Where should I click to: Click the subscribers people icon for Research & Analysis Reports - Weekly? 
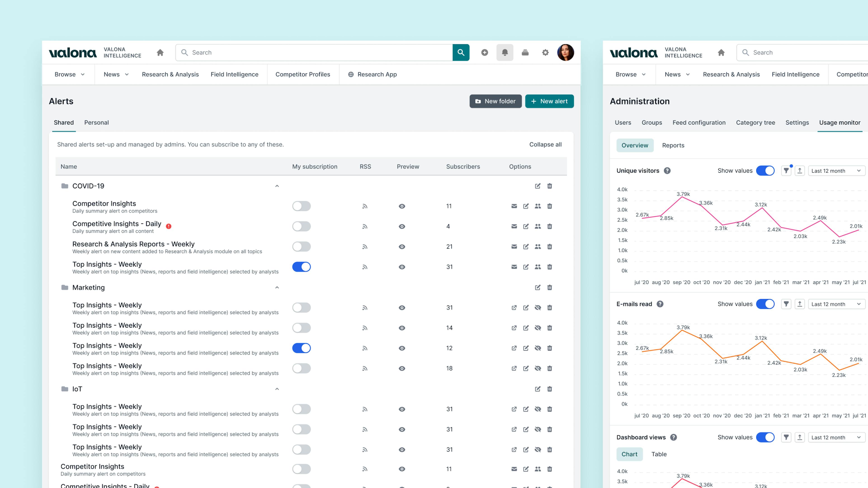538,246
